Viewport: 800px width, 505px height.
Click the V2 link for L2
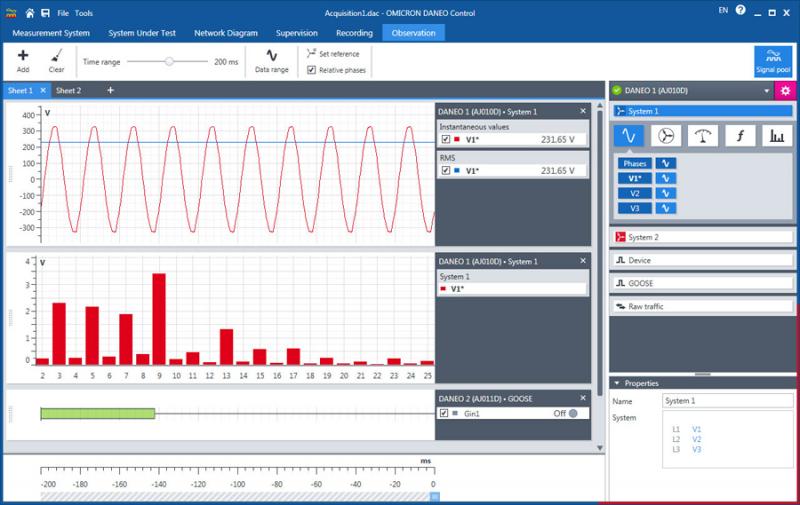coord(696,439)
